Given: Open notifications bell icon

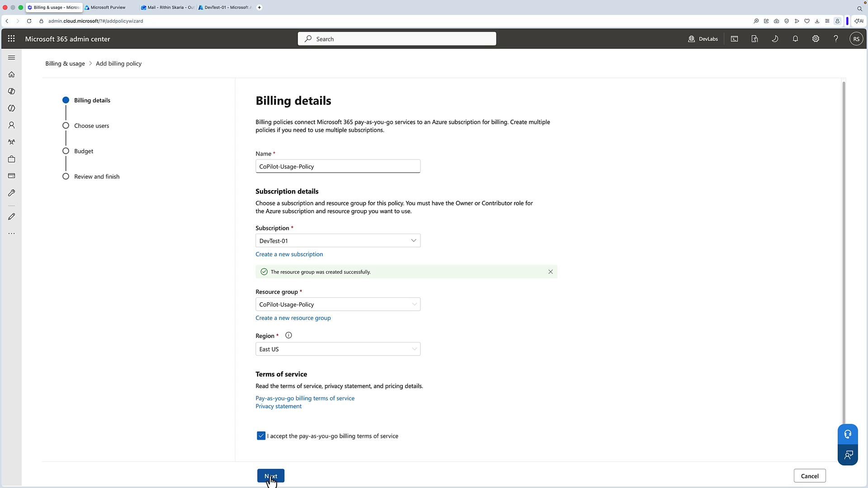Looking at the screenshot, I should coord(795,39).
